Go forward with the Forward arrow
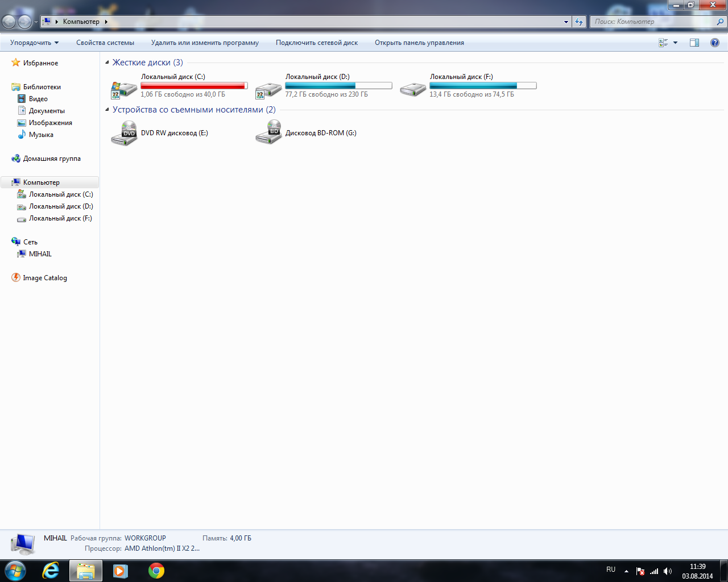The image size is (728, 582). coord(25,22)
